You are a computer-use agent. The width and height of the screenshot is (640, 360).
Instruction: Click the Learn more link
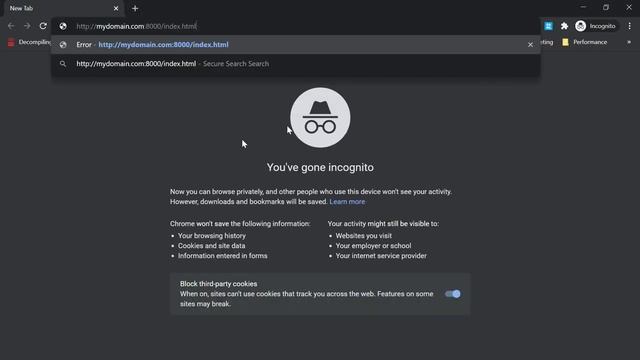click(x=347, y=202)
